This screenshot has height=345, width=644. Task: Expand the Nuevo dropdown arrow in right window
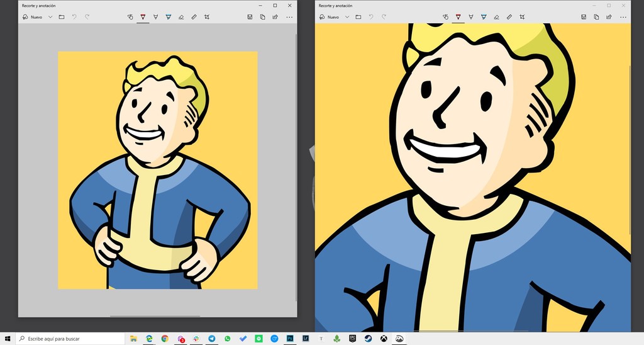point(347,17)
